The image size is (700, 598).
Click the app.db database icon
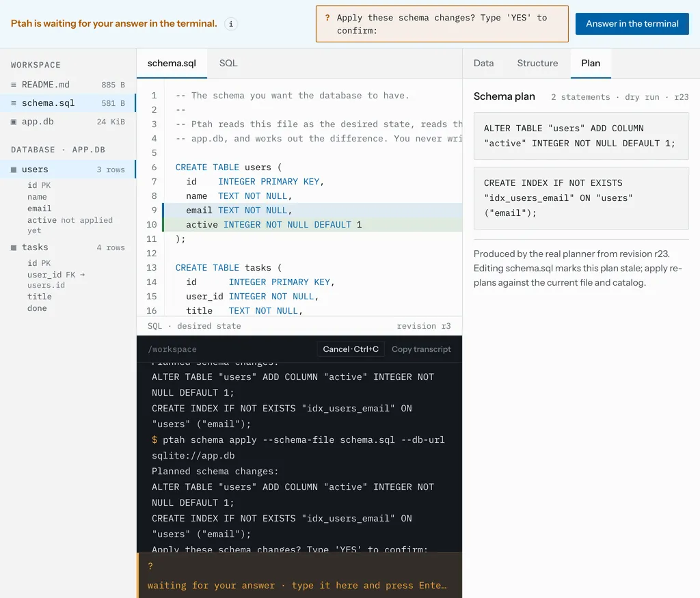coord(14,122)
